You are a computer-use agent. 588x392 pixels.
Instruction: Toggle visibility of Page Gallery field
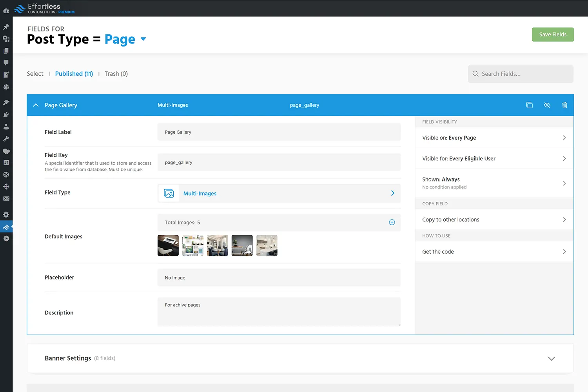(x=547, y=105)
